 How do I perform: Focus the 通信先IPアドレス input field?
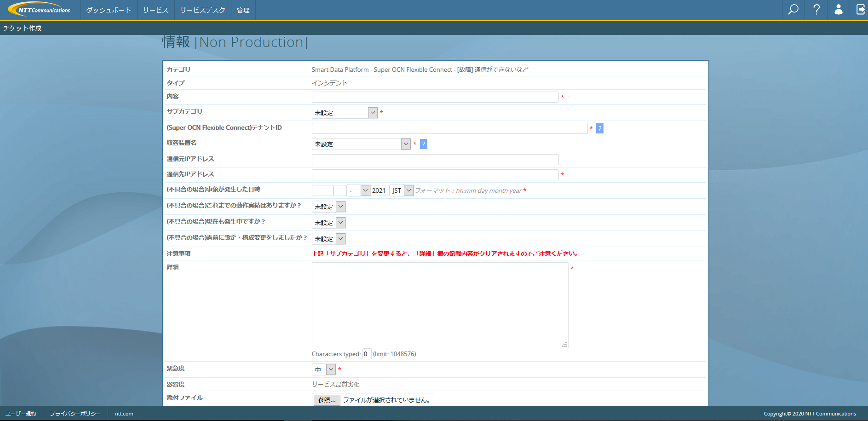point(435,175)
